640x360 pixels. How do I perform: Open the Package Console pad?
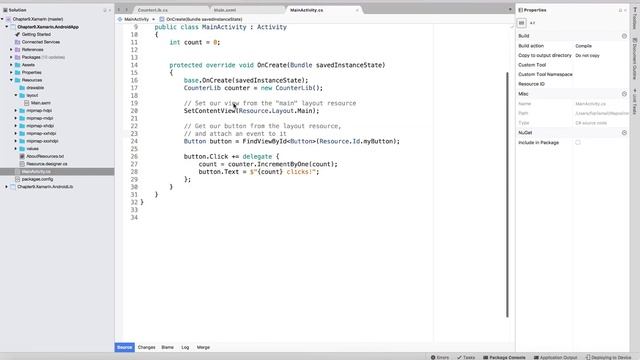(x=504, y=357)
